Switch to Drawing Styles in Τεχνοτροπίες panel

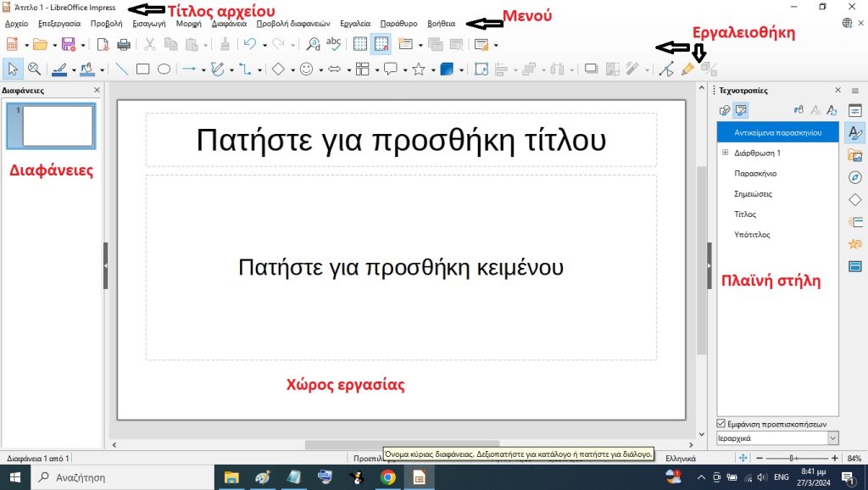tap(725, 110)
